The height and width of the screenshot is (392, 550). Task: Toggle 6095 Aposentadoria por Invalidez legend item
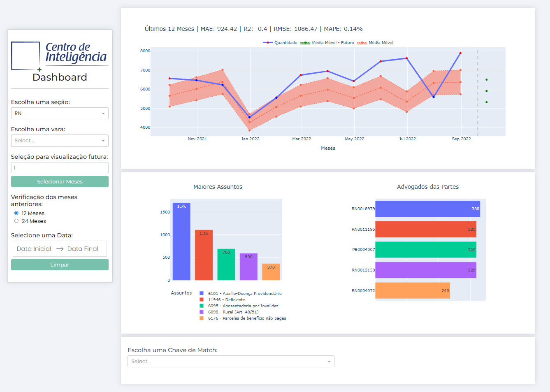click(239, 306)
